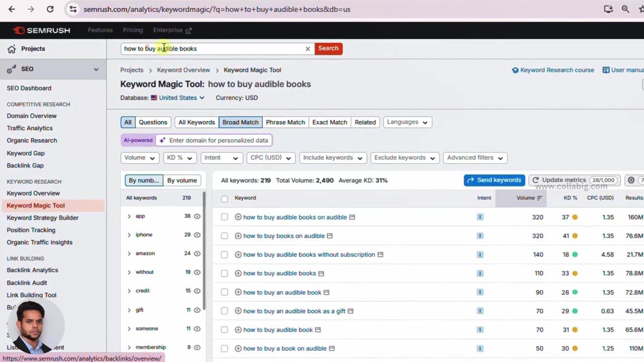Open Exclude keywords dropdown
The height and width of the screenshot is (362, 644).
point(405,158)
